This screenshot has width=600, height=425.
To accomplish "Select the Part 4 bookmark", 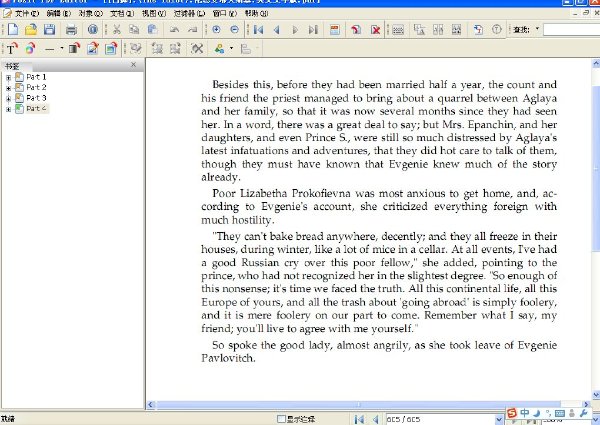I will point(36,109).
